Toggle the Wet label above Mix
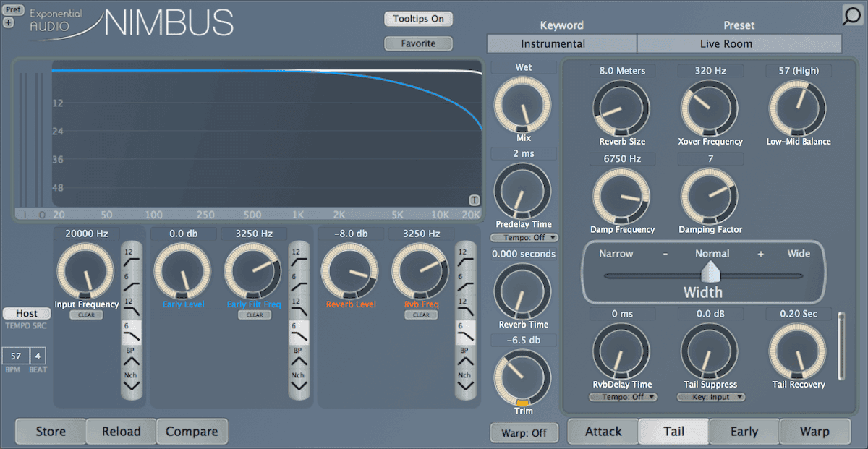868x449 pixels. tap(524, 67)
